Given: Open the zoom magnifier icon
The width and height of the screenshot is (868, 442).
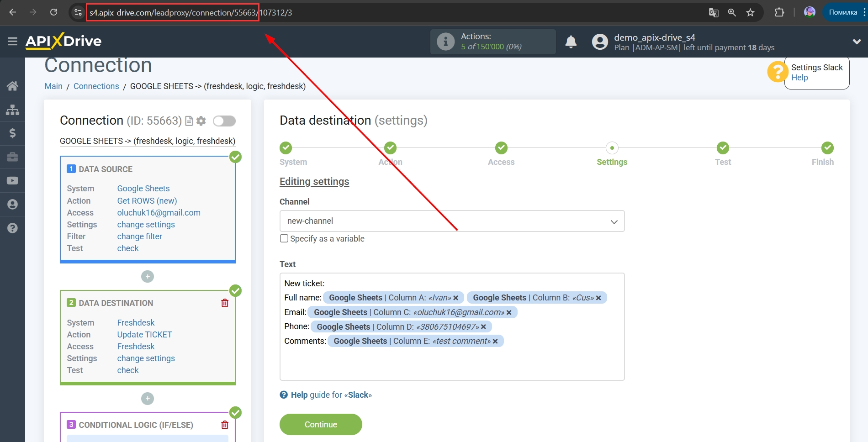Looking at the screenshot, I should point(732,12).
